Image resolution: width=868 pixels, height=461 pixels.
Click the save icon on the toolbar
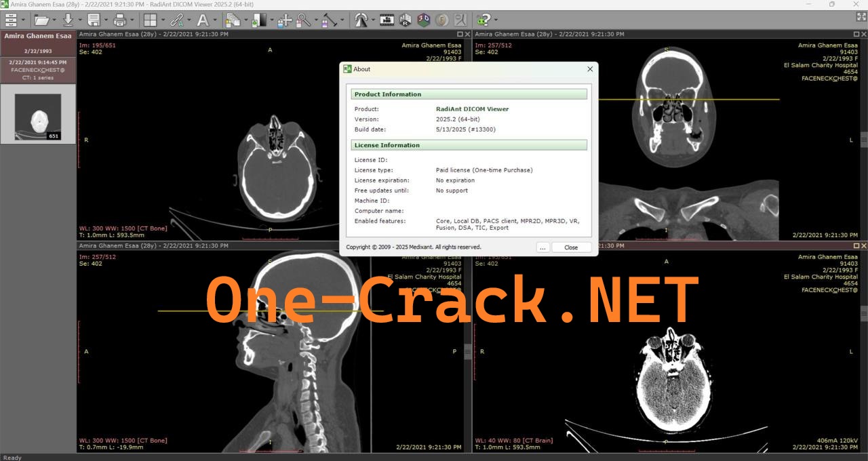[94, 20]
